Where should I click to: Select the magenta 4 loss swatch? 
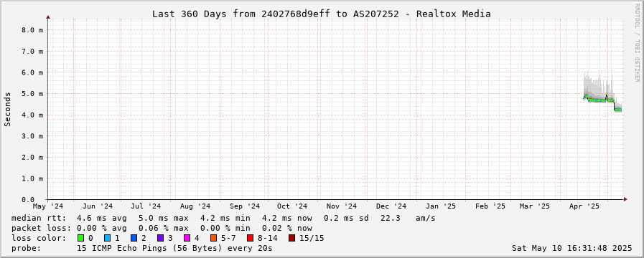pos(187,238)
